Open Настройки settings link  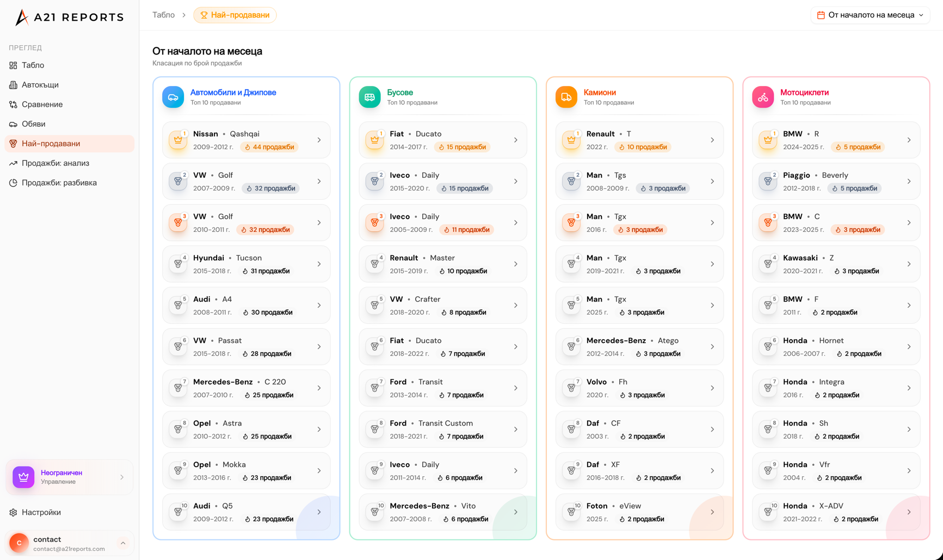pos(41,512)
